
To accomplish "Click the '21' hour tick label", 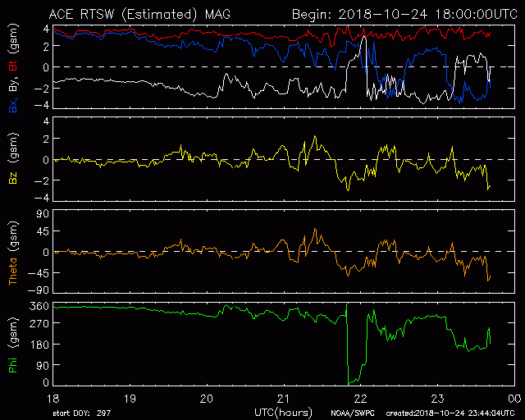I will [283, 399].
